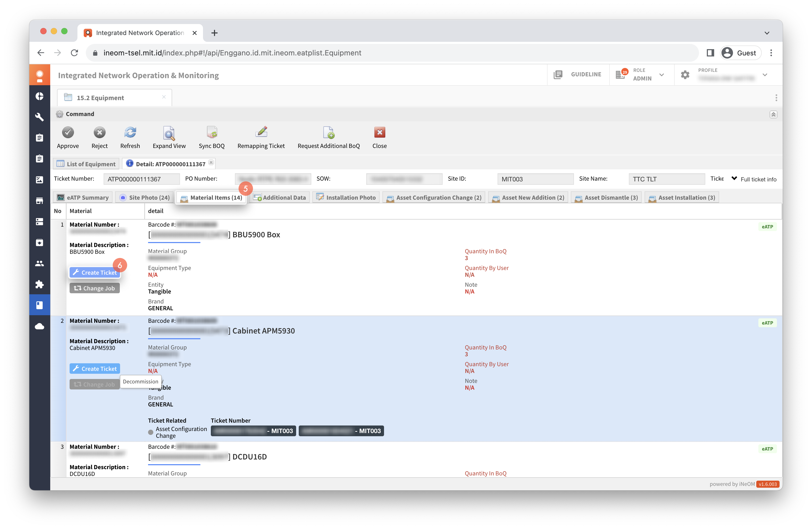
Task: Click the browser address bar
Action: point(392,53)
